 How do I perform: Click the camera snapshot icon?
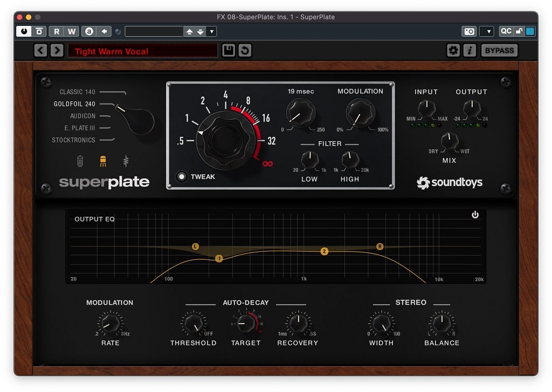coord(469,31)
